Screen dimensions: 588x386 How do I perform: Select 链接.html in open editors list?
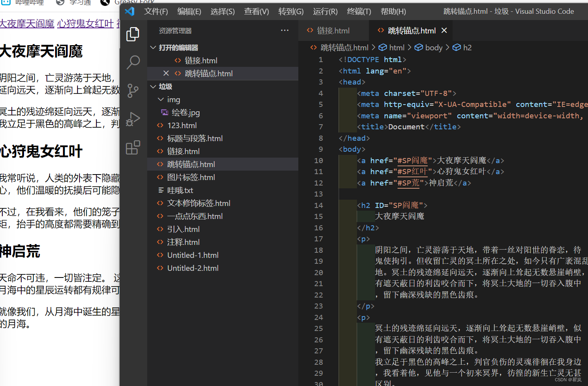pos(223,61)
